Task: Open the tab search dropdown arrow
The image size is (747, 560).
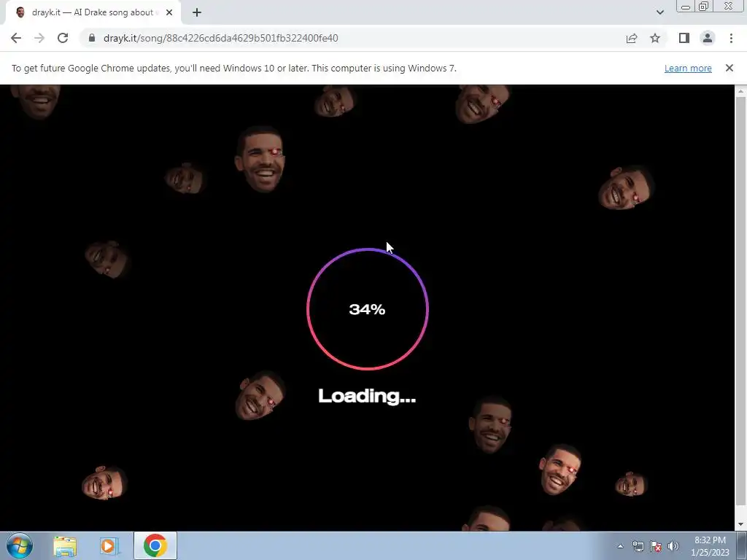Action: point(659,12)
